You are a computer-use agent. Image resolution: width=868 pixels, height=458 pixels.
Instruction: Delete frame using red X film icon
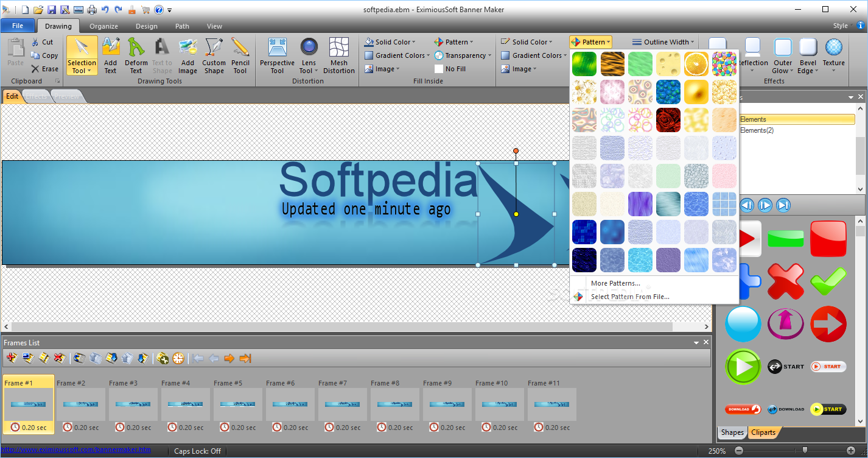click(x=60, y=358)
